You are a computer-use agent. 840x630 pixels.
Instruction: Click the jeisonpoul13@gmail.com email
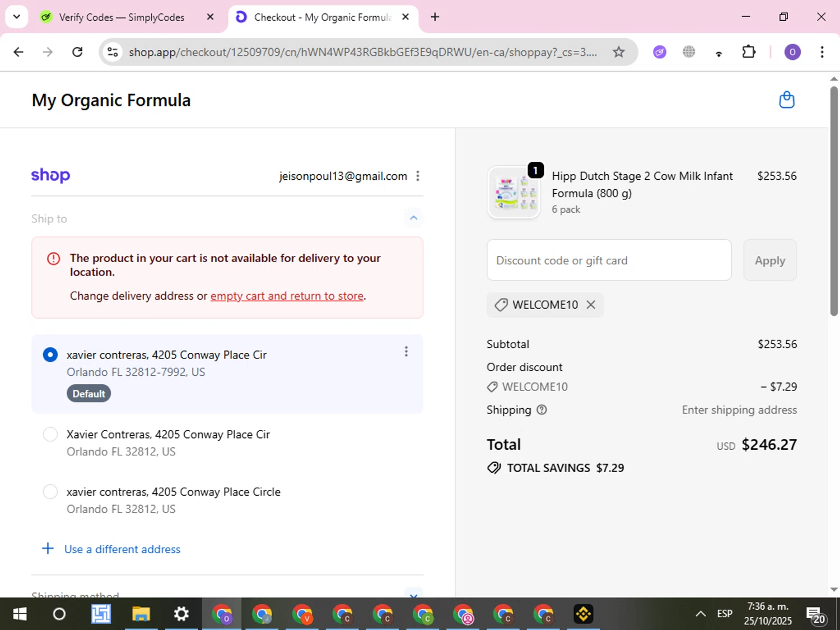[343, 176]
